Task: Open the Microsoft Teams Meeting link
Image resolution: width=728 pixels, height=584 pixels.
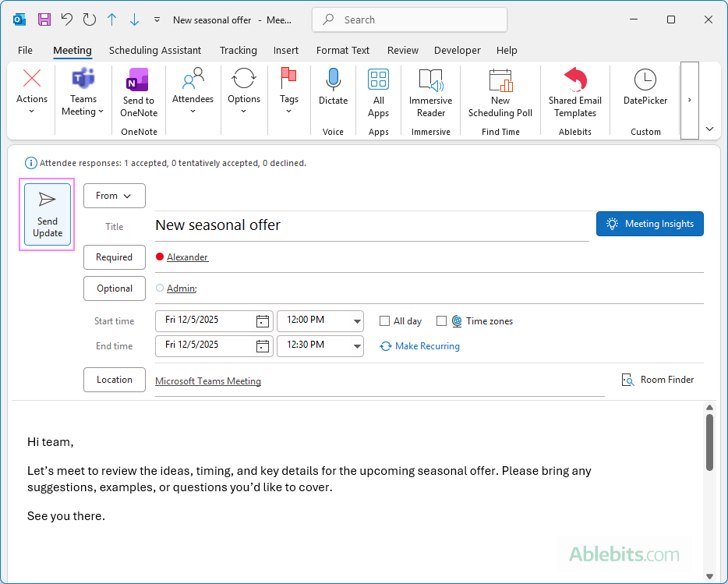Action: (x=207, y=380)
